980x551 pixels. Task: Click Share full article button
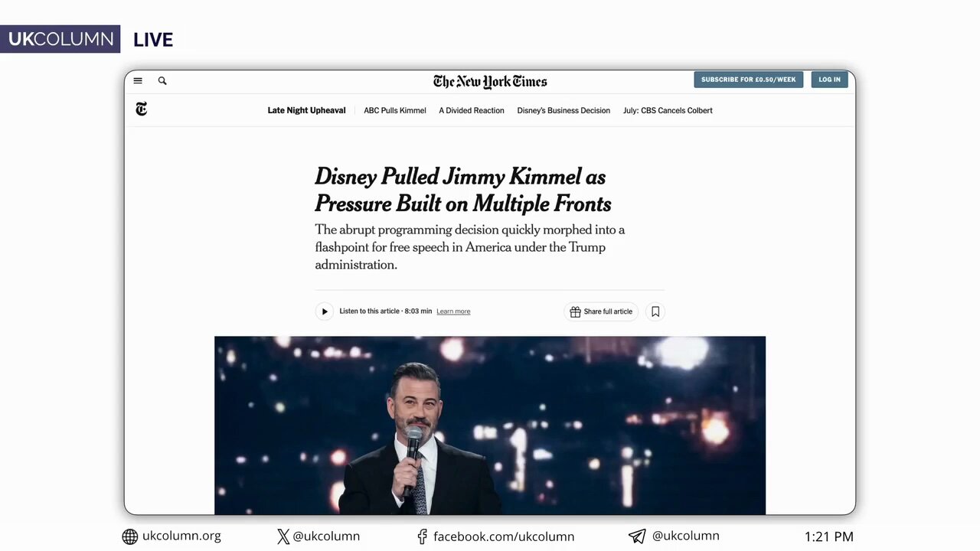click(601, 311)
